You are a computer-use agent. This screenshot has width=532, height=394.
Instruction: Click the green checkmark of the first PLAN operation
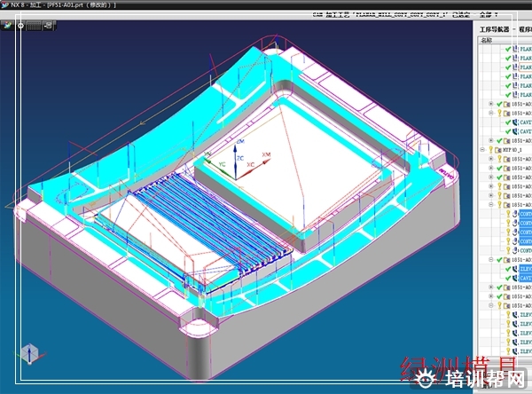[509, 50]
